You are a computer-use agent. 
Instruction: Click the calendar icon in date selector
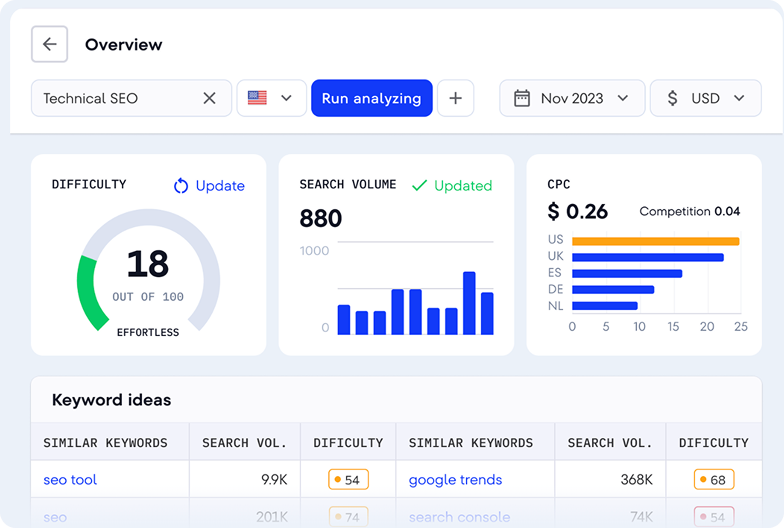pyautogui.click(x=521, y=98)
